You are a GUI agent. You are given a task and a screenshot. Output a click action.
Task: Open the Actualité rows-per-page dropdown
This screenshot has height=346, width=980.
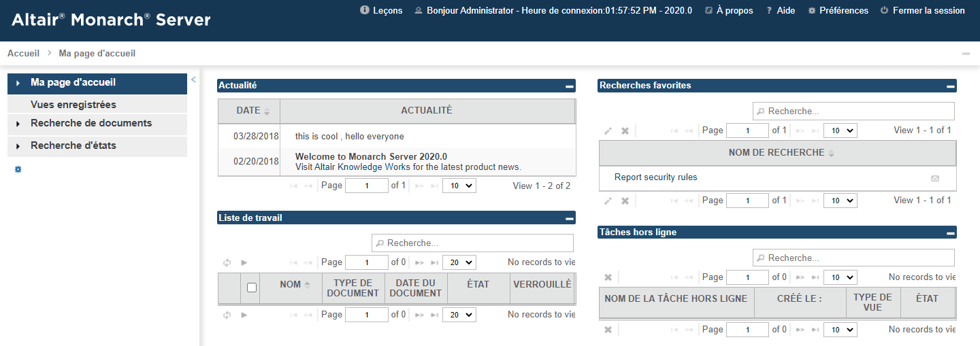click(x=459, y=186)
